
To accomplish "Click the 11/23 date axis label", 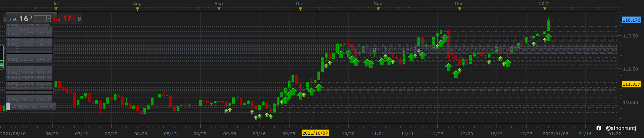I will [x=437, y=134].
